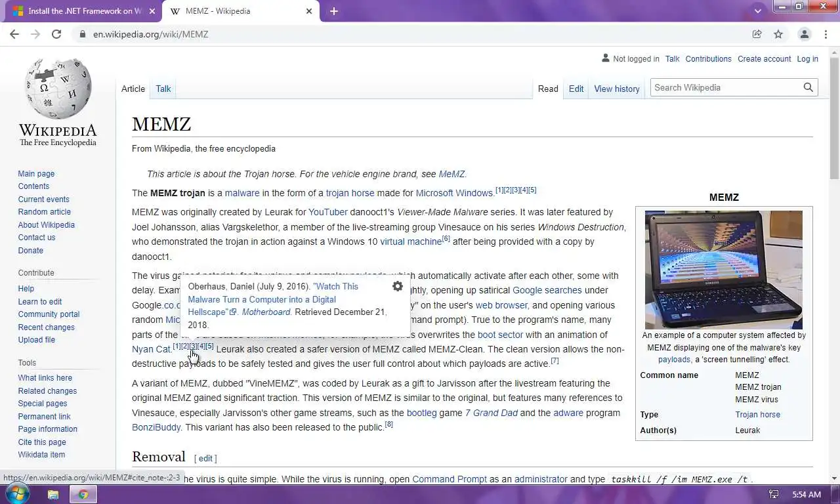Click in the Search Wikipedia field

[725, 87]
